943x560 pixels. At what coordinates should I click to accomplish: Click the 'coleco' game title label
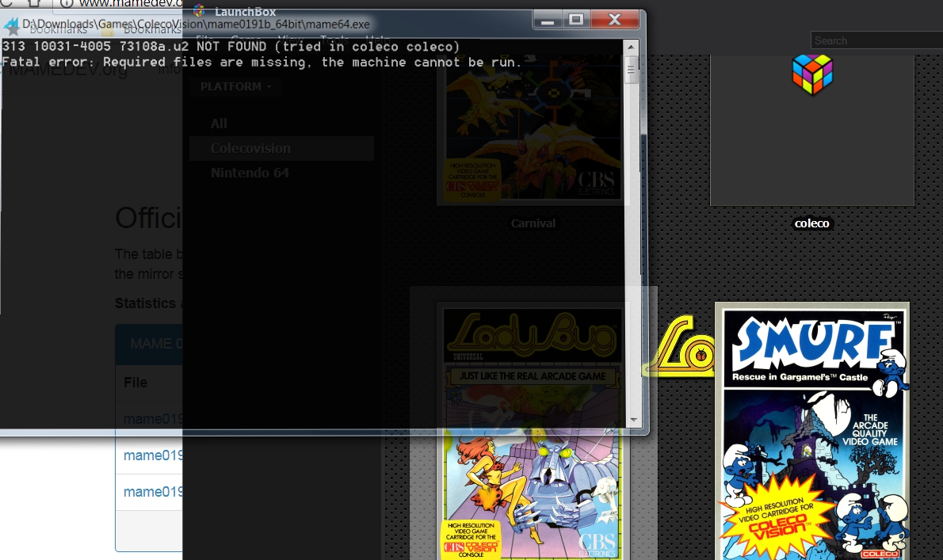point(812,223)
